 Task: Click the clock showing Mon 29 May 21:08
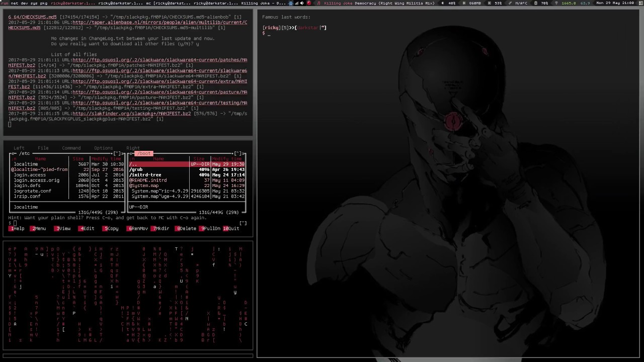coord(615,3)
